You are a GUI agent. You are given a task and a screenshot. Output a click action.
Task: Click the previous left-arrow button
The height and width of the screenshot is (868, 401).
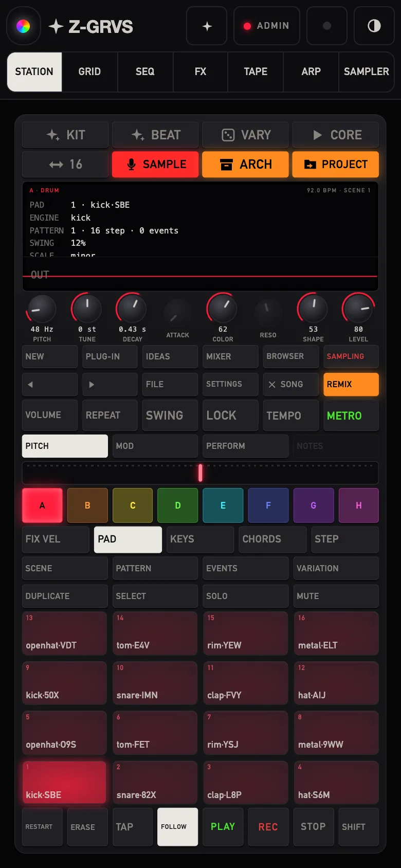[x=50, y=384]
